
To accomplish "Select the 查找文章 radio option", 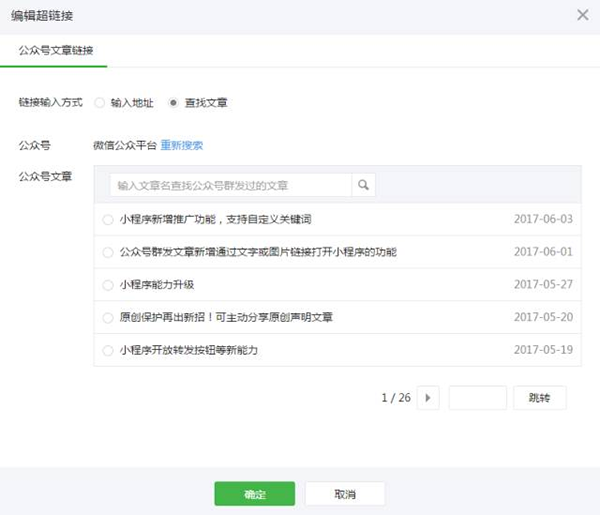I will coord(174,102).
